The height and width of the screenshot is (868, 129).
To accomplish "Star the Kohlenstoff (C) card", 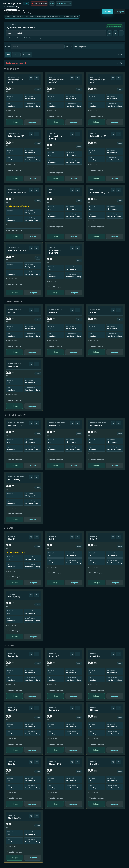I will [x=31, y=423].
